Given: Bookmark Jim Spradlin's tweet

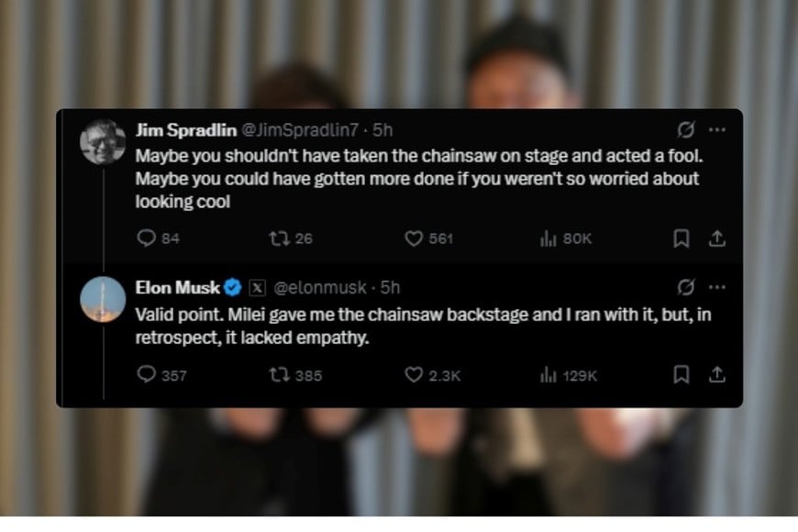Looking at the screenshot, I should [x=682, y=238].
